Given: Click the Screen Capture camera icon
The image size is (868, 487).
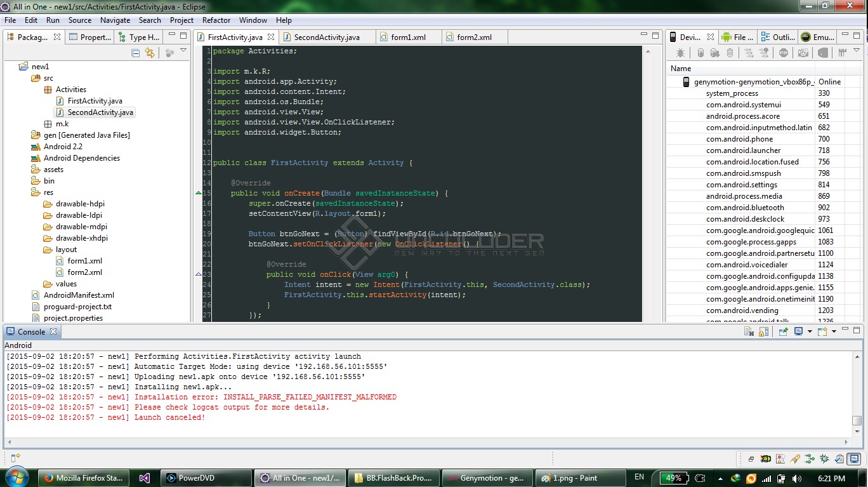Looking at the screenshot, I should (x=803, y=53).
